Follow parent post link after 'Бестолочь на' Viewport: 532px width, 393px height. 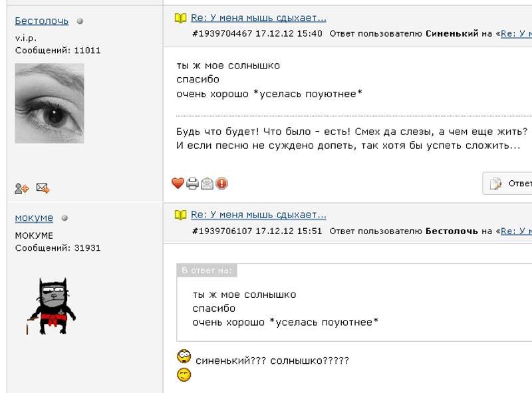(516, 231)
